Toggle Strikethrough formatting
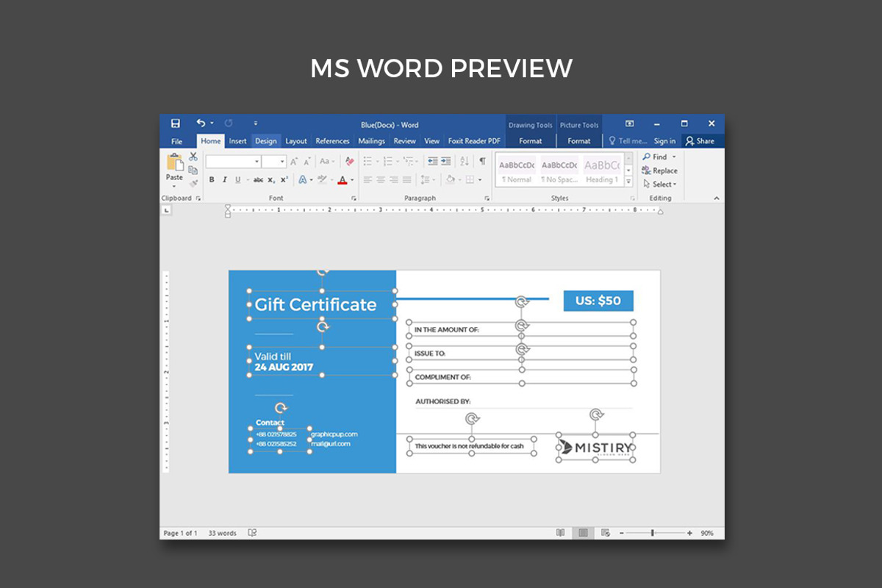The image size is (882, 588). coord(258,179)
